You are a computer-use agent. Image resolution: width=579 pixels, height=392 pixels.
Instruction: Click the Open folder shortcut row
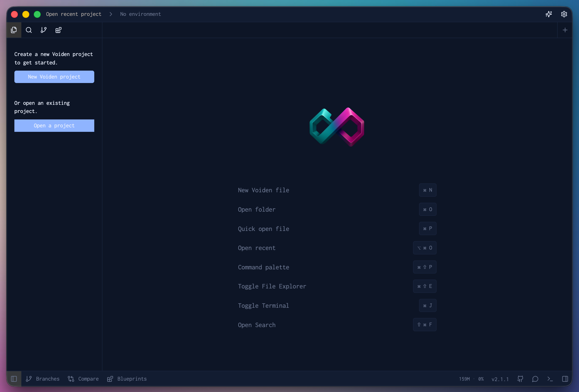click(x=337, y=209)
